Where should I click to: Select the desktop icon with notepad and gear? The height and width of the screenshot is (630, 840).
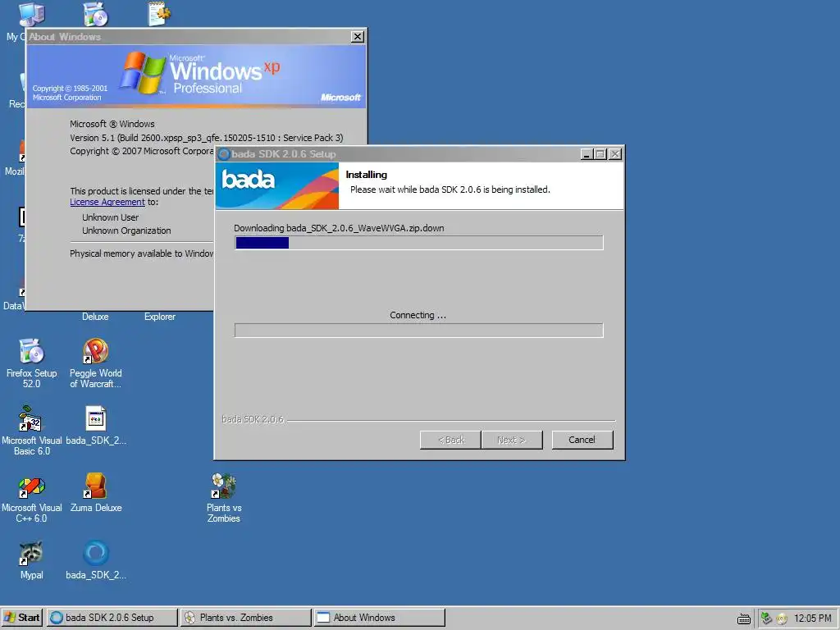click(159, 13)
